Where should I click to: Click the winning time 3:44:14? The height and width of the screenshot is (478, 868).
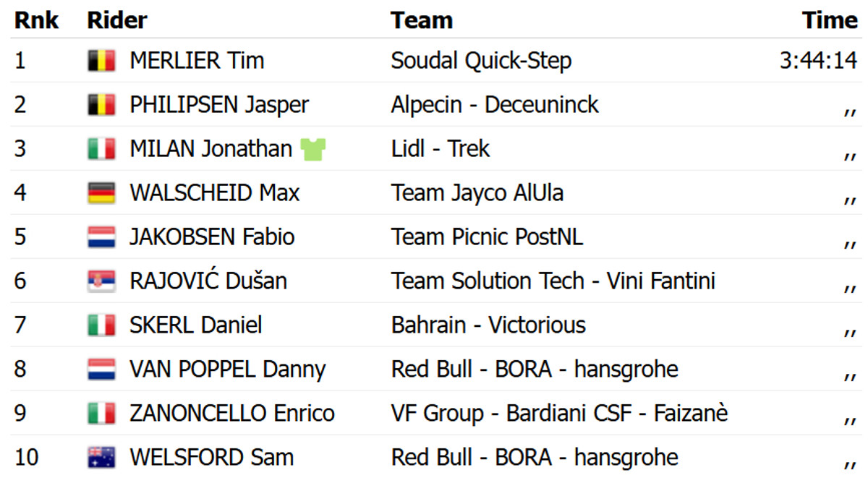pyautogui.click(x=817, y=61)
